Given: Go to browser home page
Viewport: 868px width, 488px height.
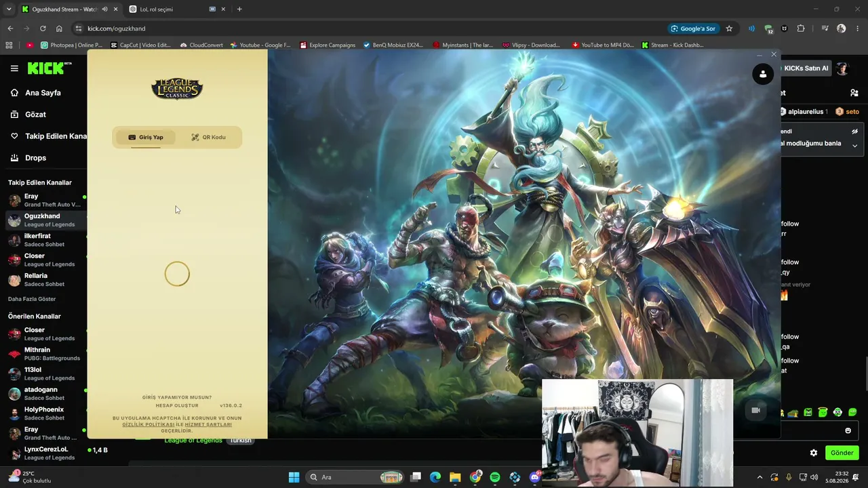Looking at the screenshot, I should (59, 28).
